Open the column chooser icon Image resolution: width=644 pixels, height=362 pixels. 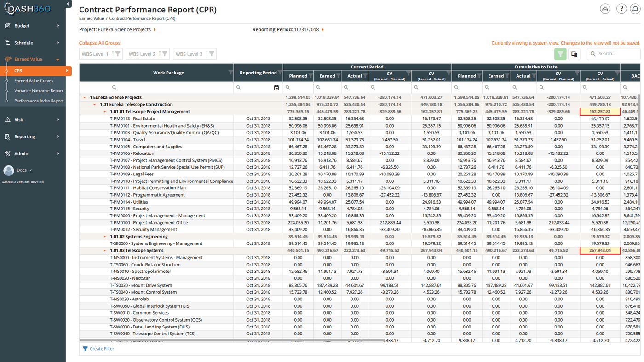coord(574,54)
